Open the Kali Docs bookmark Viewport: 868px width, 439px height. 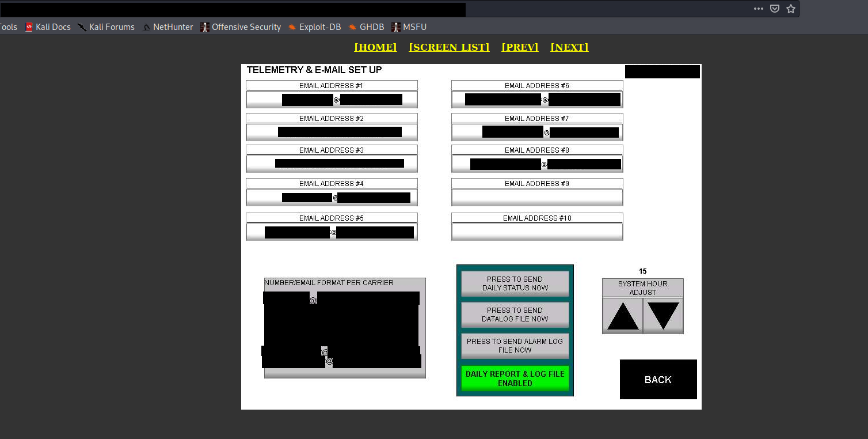[48, 27]
